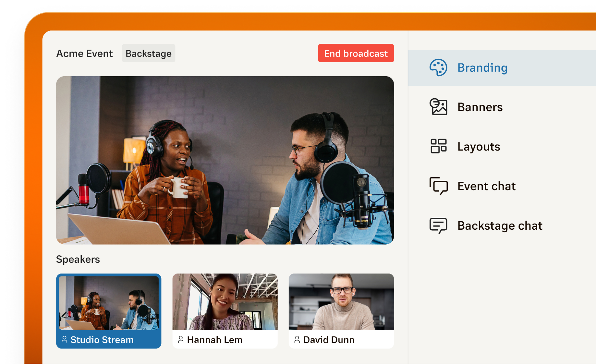Select the Studio Stream speaker thumbnail
The image size is (596, 364).
109,303
